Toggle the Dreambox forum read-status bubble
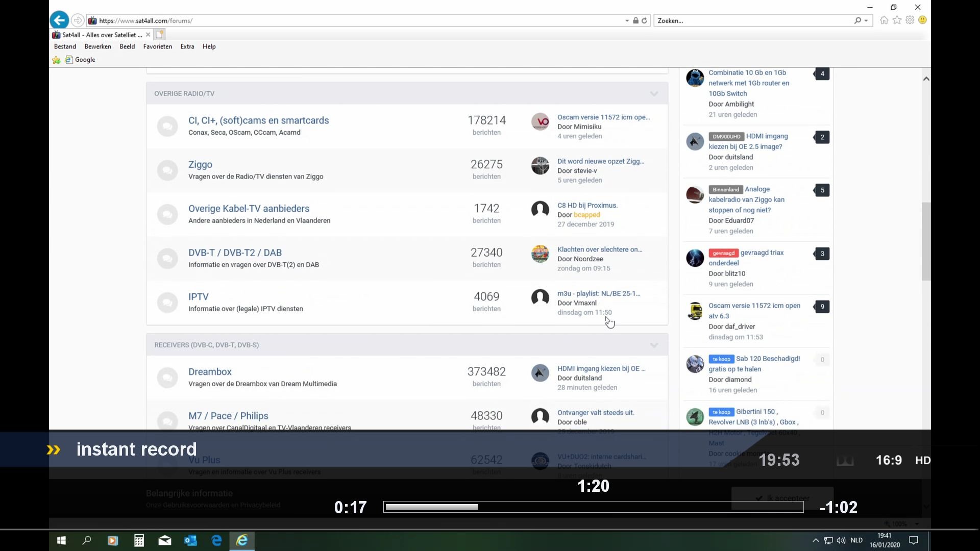This screenshot has width=980, height=551. (167, 378)
